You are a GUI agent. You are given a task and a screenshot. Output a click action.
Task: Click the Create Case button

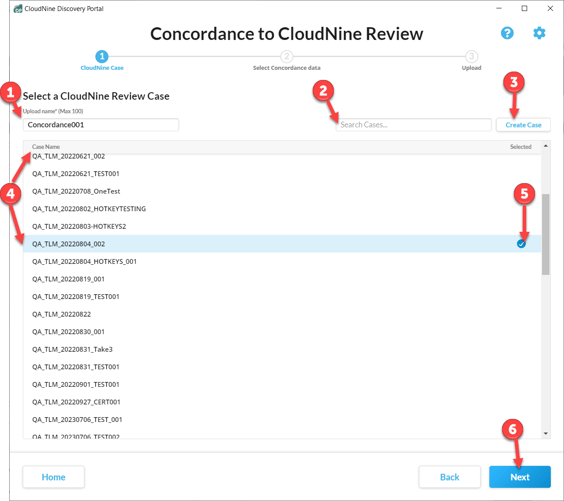point(523,125)
